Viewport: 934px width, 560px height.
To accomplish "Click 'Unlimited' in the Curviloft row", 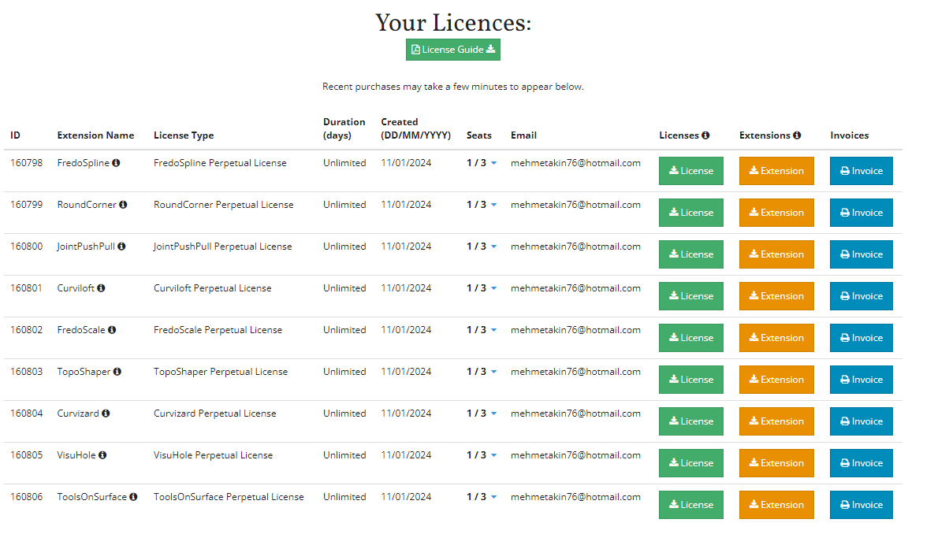I will click(344, 288).
